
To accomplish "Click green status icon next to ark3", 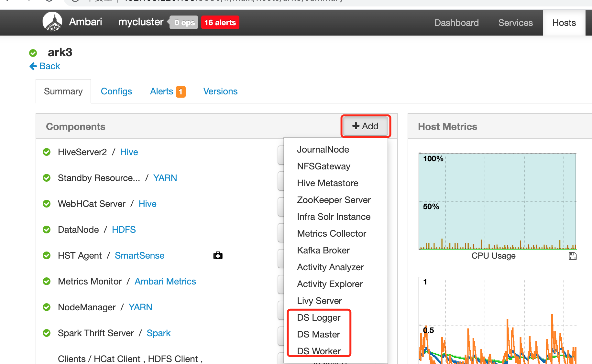I will coord(33,53).
